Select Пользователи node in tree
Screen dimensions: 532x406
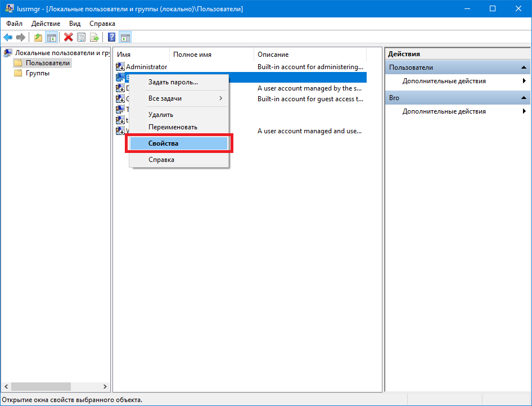48,63
